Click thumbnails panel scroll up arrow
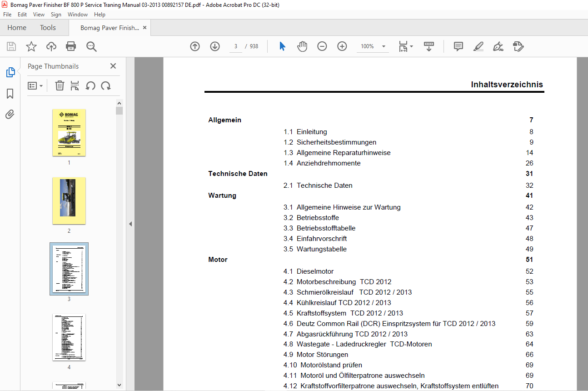This screenshot has height=391, width=588. pos(120,103)
